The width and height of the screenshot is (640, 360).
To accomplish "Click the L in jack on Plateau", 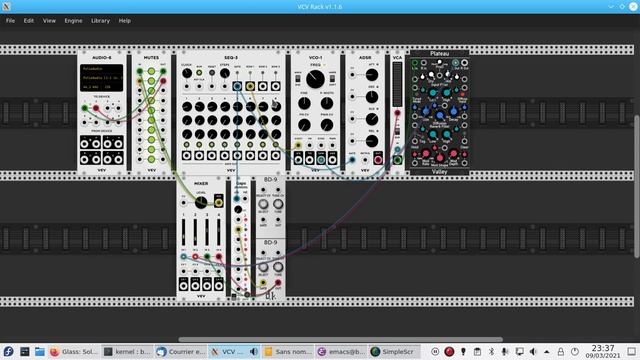I will pos(415,63).
